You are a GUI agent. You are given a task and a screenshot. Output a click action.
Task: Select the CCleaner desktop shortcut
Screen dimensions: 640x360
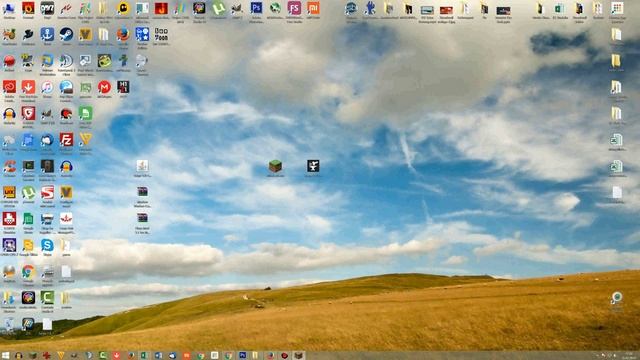[9, 166]
